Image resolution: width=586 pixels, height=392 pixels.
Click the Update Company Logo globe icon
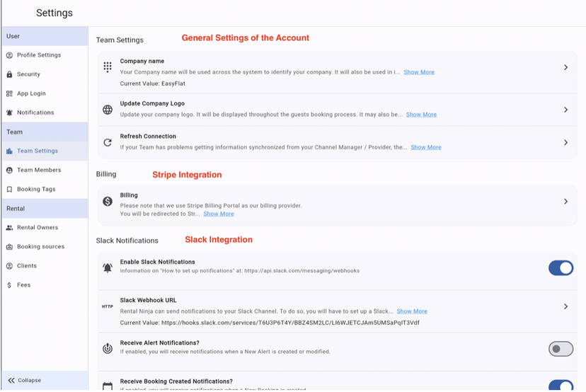click(108, 110)
